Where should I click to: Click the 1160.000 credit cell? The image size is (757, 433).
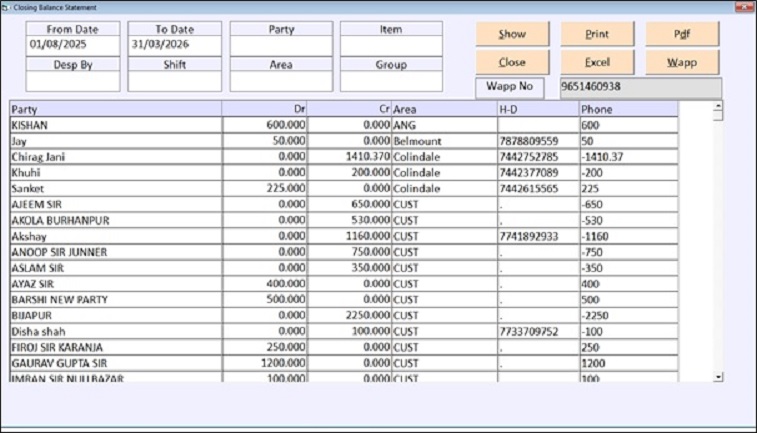click(349, 236)
